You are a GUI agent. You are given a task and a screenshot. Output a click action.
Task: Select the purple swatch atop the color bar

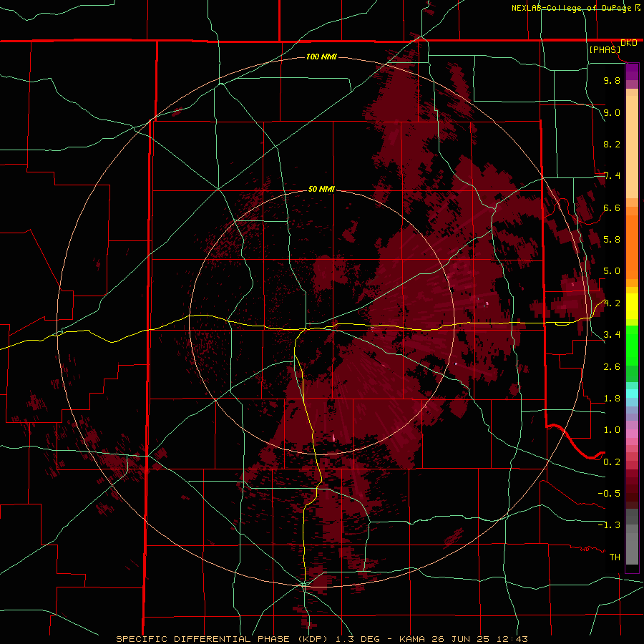632,72
